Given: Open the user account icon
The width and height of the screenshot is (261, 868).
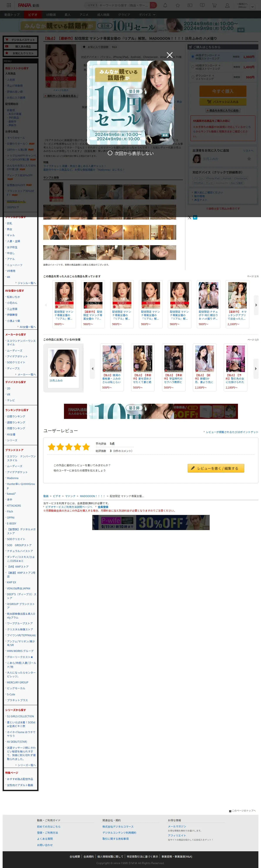Looking at the screenshot, I should tap(227, 5).
